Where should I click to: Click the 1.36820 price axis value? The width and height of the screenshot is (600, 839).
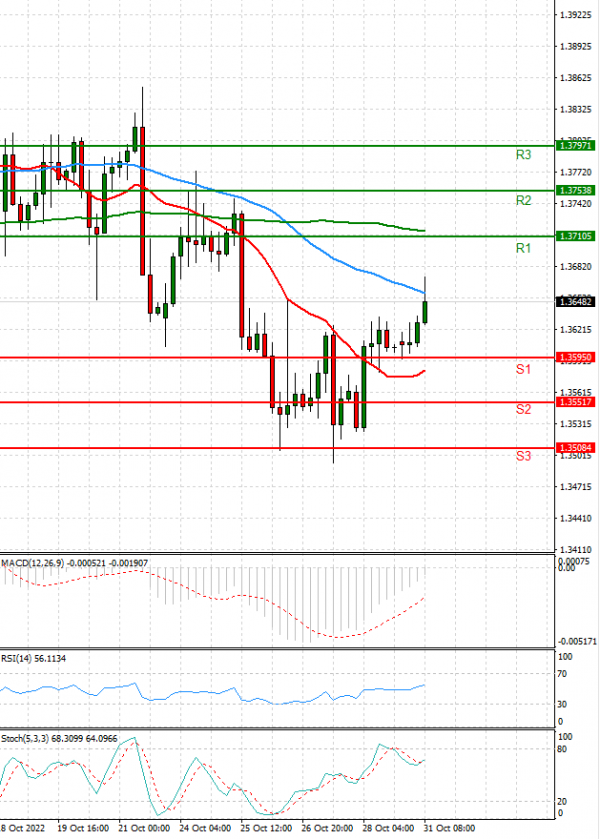[576, 266]
